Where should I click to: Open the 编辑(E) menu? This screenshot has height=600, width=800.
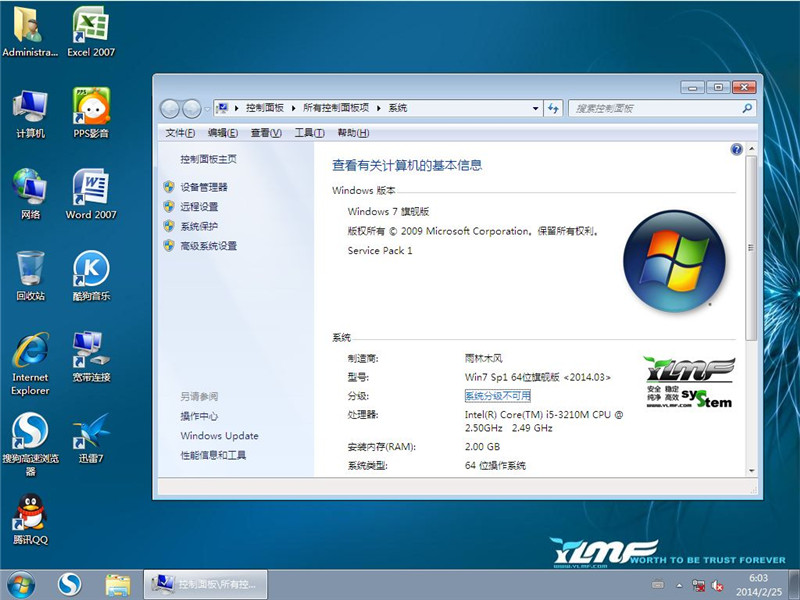tap(223, 133)
